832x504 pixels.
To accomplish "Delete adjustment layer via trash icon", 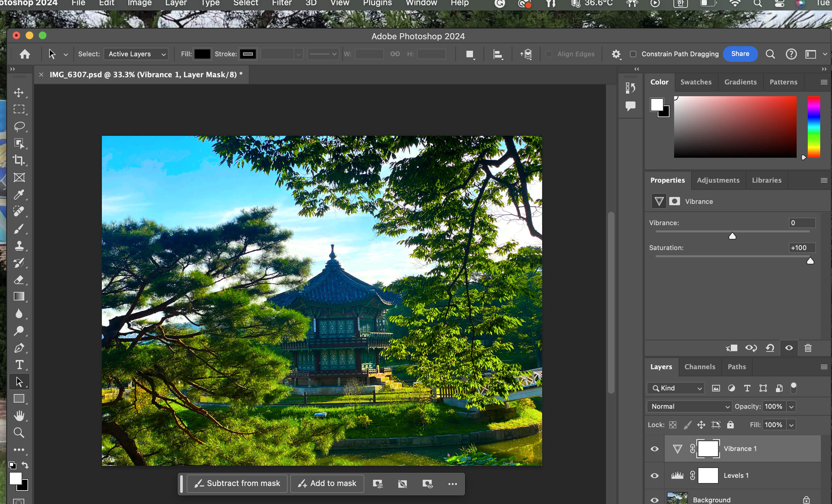I will tap(808, 348).
